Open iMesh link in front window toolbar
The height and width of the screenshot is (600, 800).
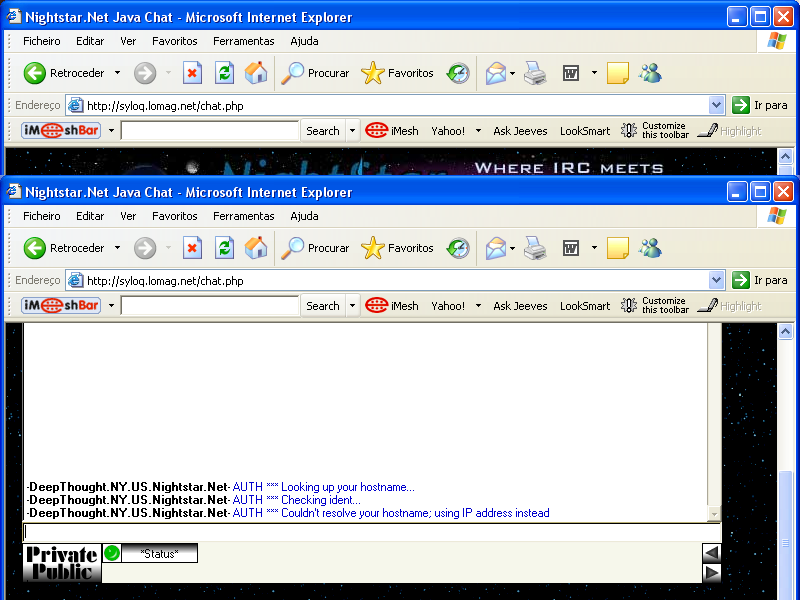click(x=392, y=306)
